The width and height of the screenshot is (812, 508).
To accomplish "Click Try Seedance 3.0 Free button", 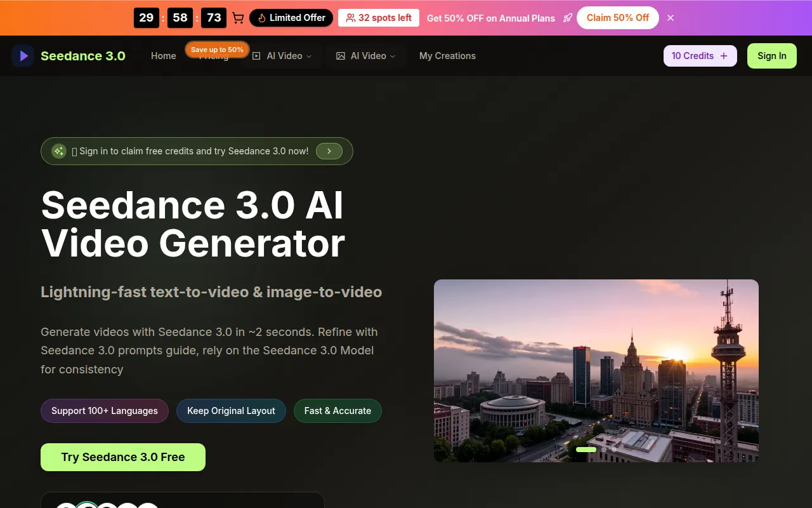I will pos(123,457).
